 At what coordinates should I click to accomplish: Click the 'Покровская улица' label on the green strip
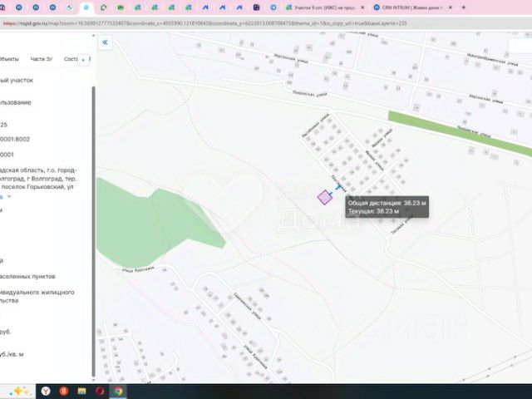pyautogui.click(x=473, y=131)
